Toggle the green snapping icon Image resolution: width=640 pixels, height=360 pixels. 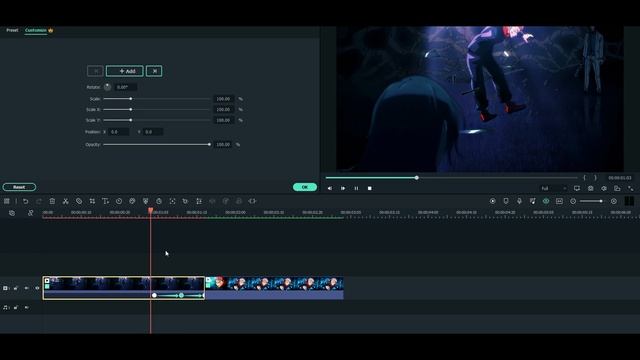pyautogui.click(x=546, y=201)
